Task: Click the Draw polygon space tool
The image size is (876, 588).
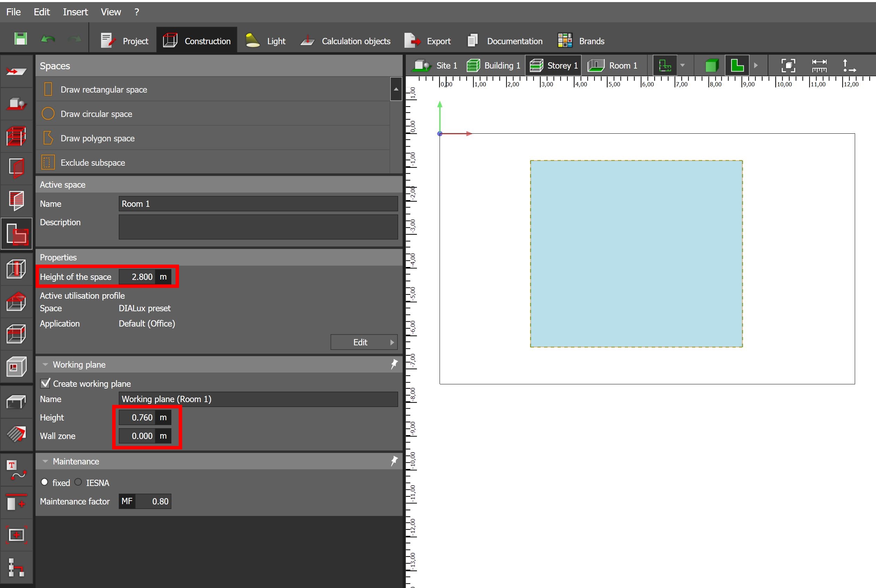Action: (x=98, y=138)
